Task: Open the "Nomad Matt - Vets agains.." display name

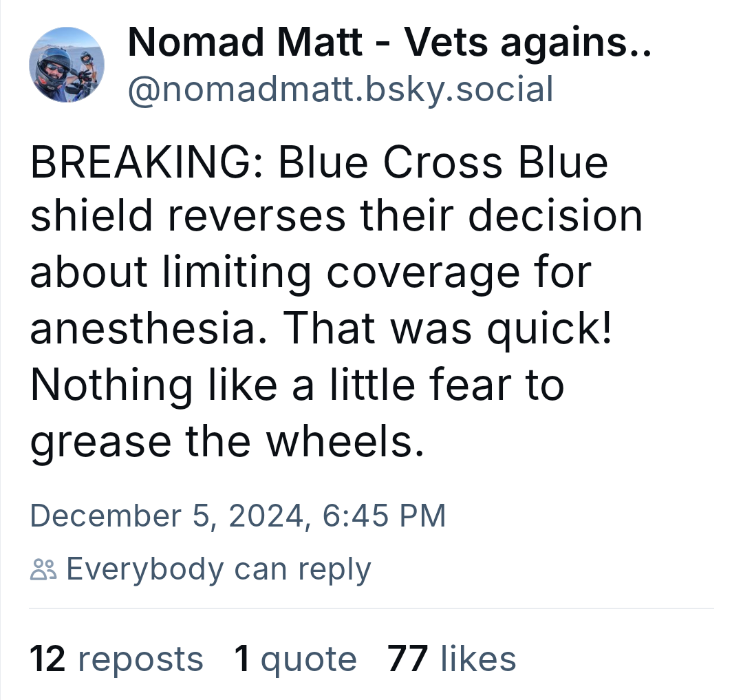Action: coord(389,42)
